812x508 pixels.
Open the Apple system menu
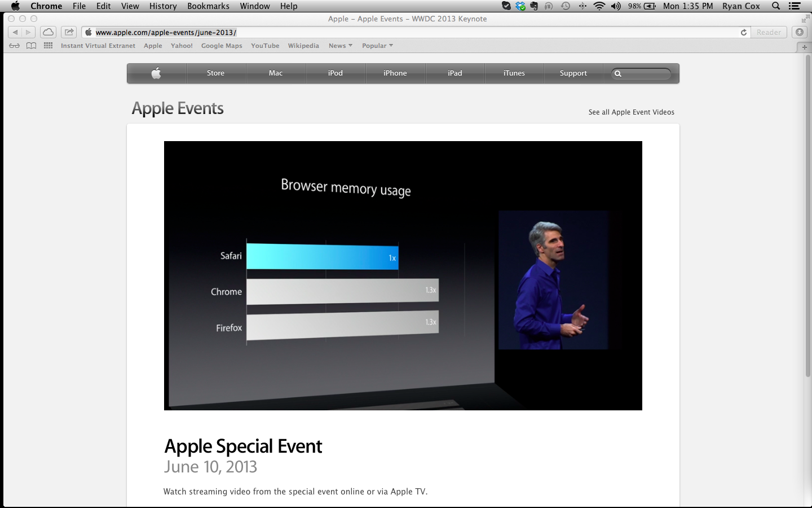coord(15,6)
